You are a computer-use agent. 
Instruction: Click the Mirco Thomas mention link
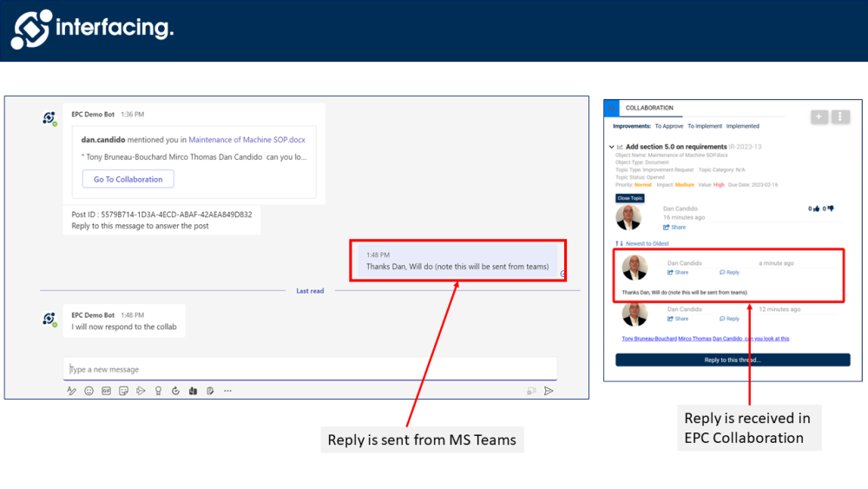[x=694, y=339]
